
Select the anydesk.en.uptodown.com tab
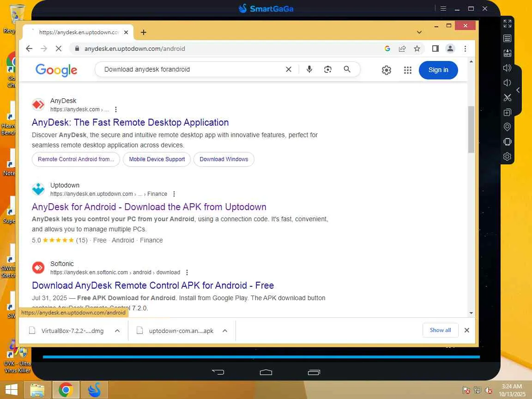point(78,32)
